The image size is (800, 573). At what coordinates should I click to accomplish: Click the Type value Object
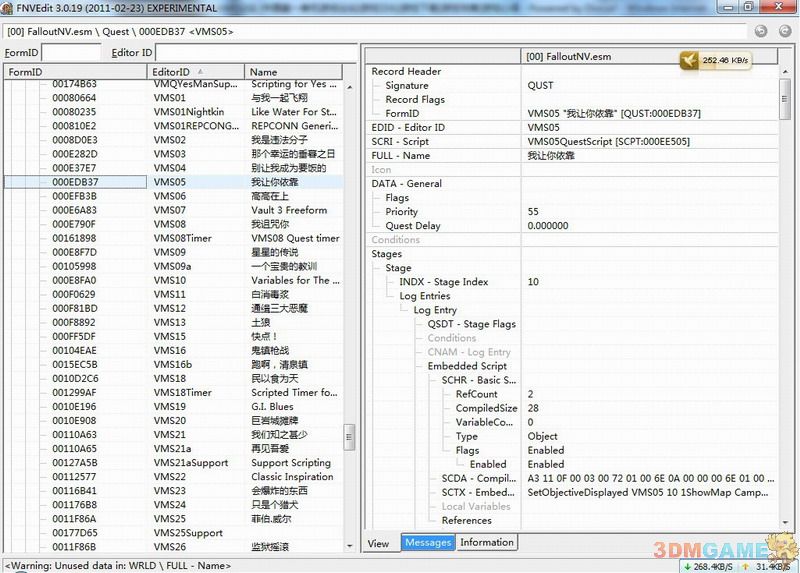(542, 436)
